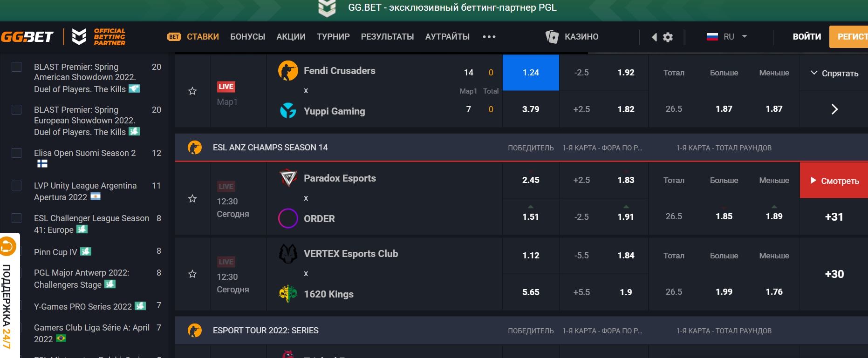
Task: Expand more markets with +31
Action: 834,217
